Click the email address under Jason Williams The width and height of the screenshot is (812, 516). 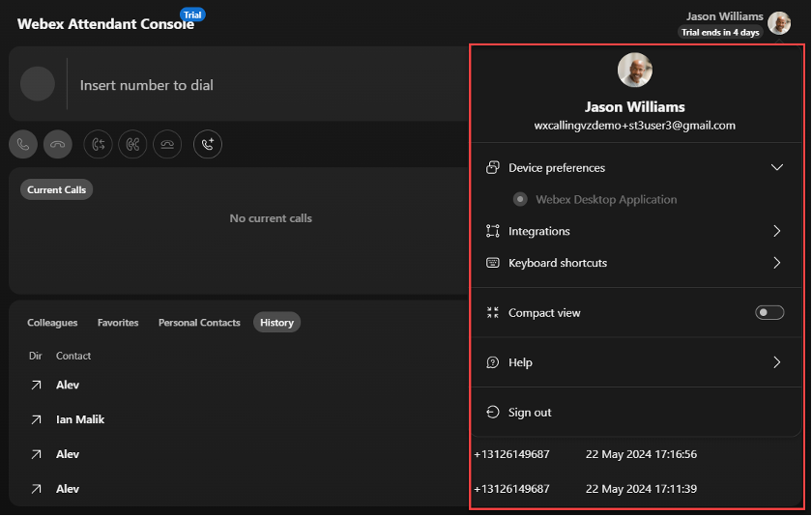tap(635, 126)
